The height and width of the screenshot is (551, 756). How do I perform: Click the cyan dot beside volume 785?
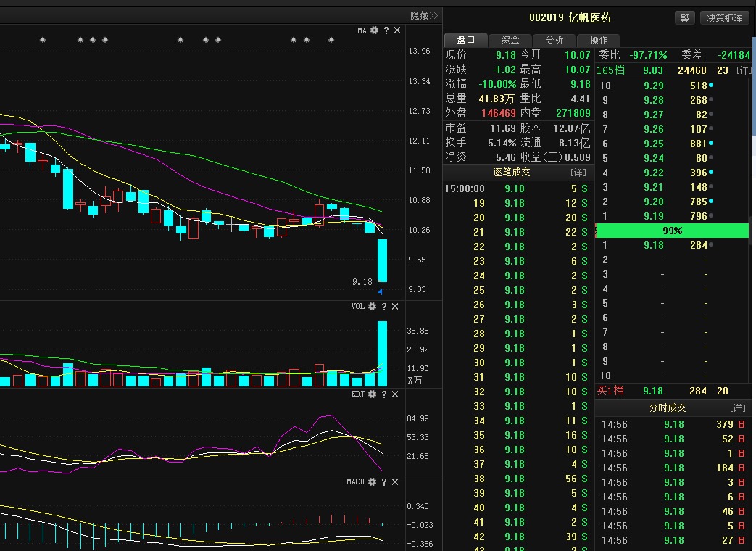point(711,201)
